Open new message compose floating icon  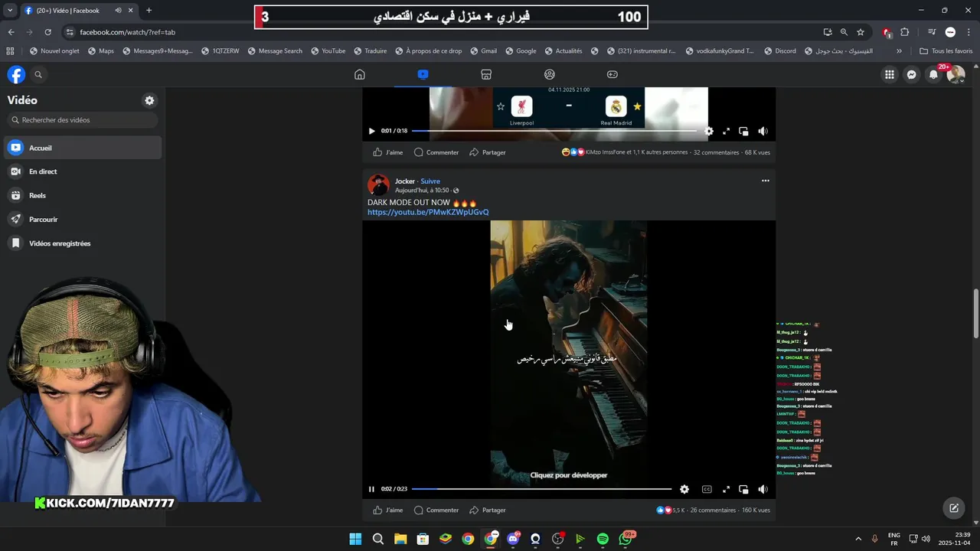point(954,507)
